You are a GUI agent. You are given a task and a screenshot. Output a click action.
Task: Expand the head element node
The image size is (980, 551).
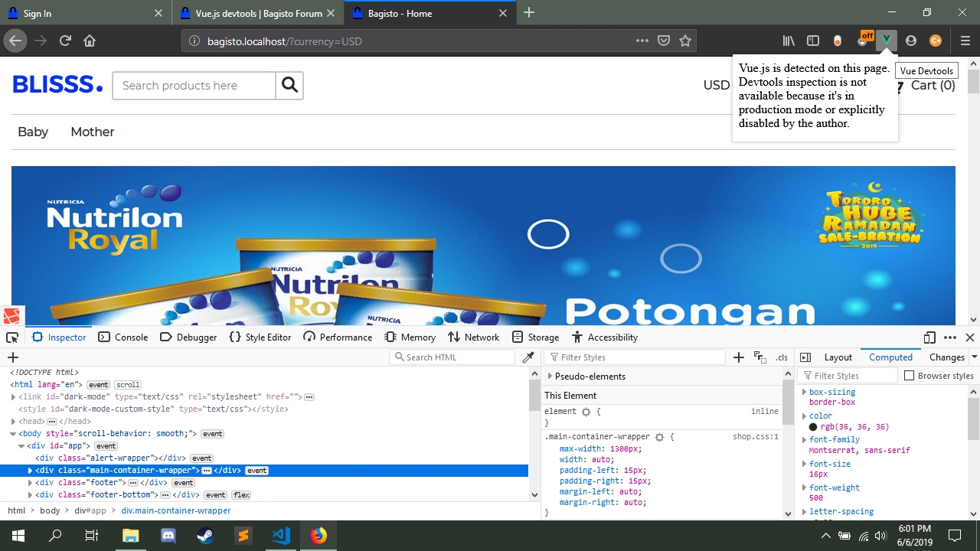click(14, 422)
